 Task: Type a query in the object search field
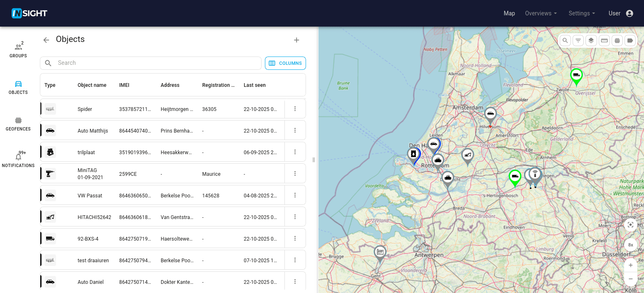pos(151,63)
